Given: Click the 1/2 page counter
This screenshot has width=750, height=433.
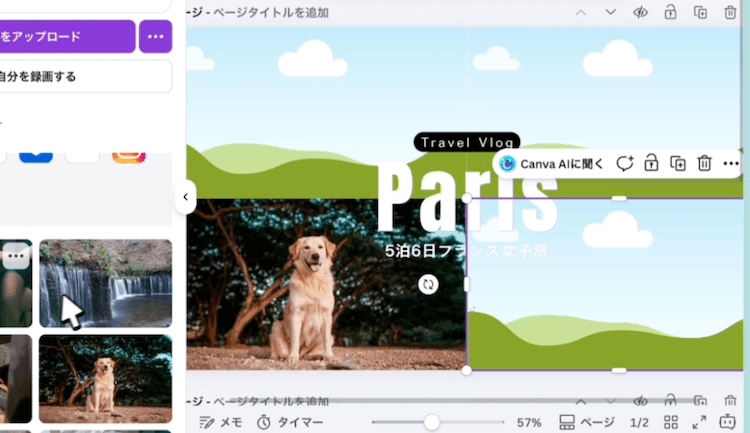Looking at the screenshot, I should click(639, 422).
